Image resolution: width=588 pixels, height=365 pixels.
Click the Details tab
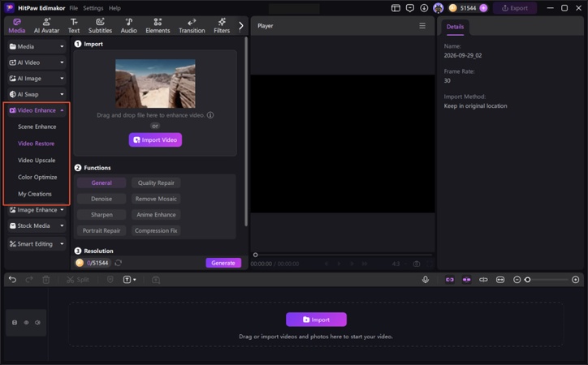pos(455,27)
